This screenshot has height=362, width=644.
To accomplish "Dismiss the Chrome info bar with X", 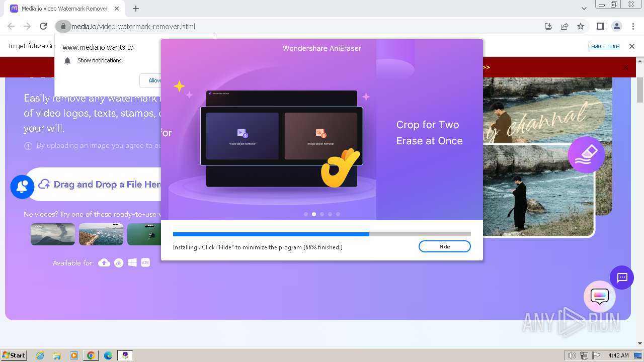I will (632, 46).
